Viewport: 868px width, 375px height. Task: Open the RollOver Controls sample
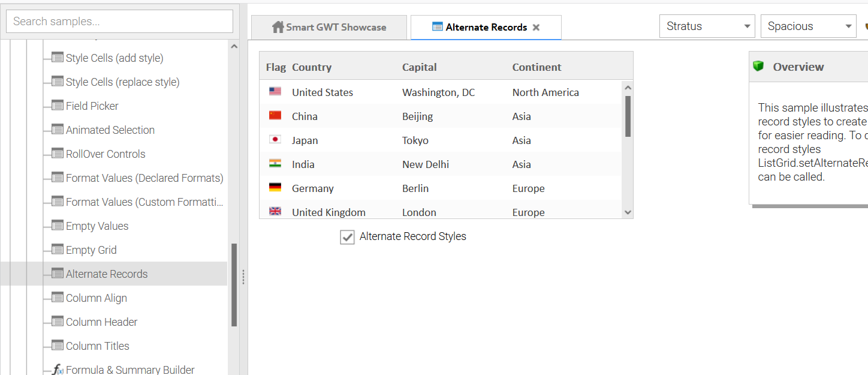[106, 154]
